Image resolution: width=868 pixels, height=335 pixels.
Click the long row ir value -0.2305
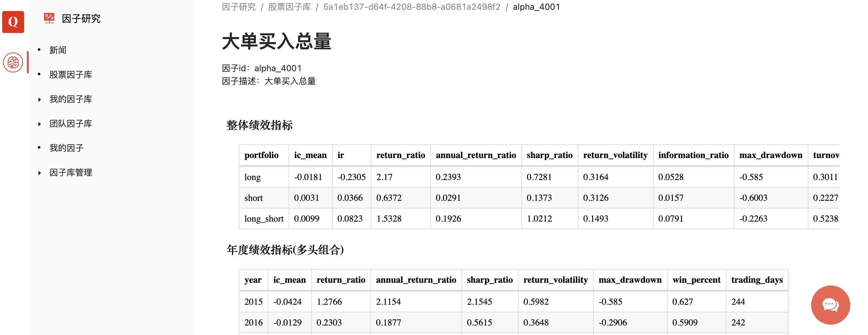coord(352,177)
